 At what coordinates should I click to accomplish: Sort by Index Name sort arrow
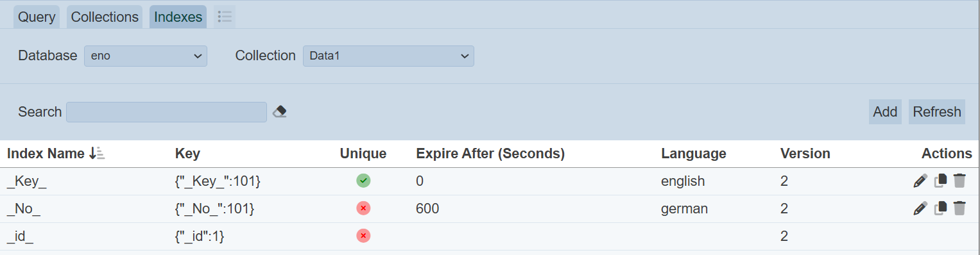click(97, 154)
